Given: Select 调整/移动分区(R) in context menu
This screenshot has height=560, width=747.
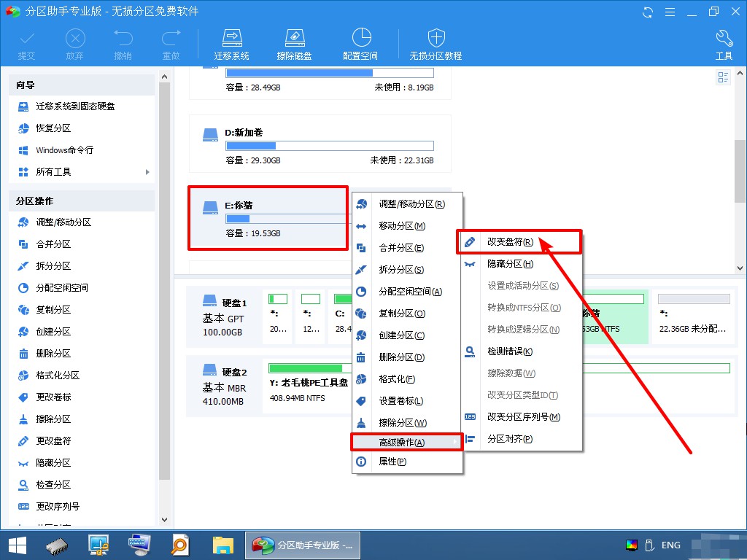Looking at the screenshot, I should pyautogui.click(x=407, y=204).
